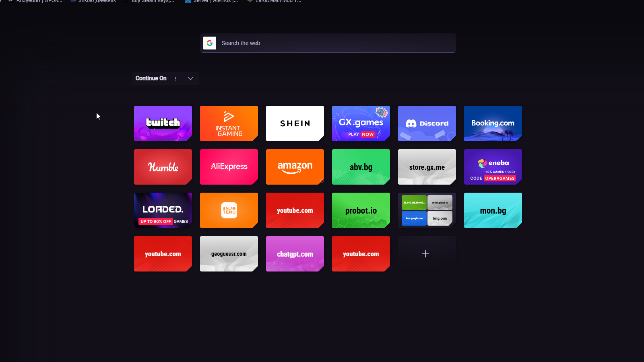Open the Server | Aternos bookmark
The image size is (644, 362).
click(x=211, y=1)
